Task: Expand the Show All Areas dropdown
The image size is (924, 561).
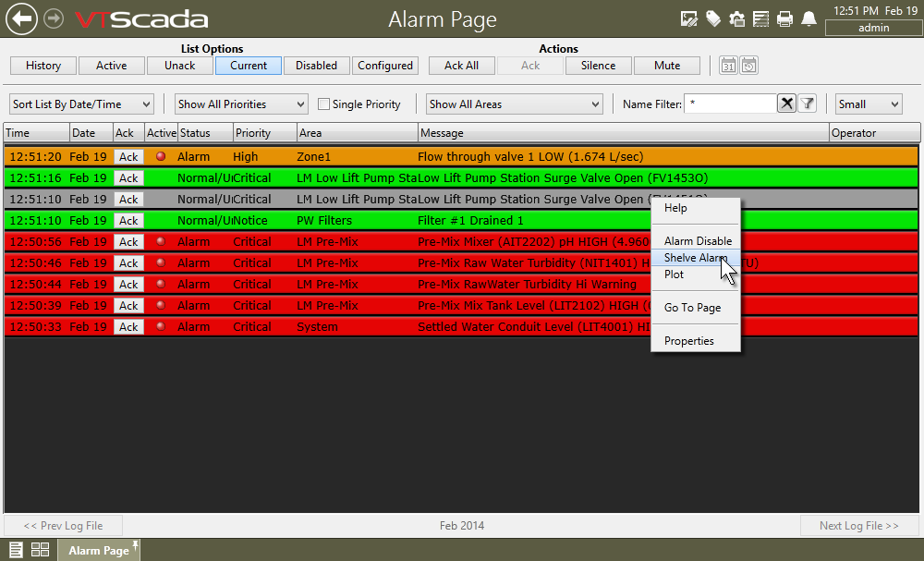Action: click(x=515, y=104)
